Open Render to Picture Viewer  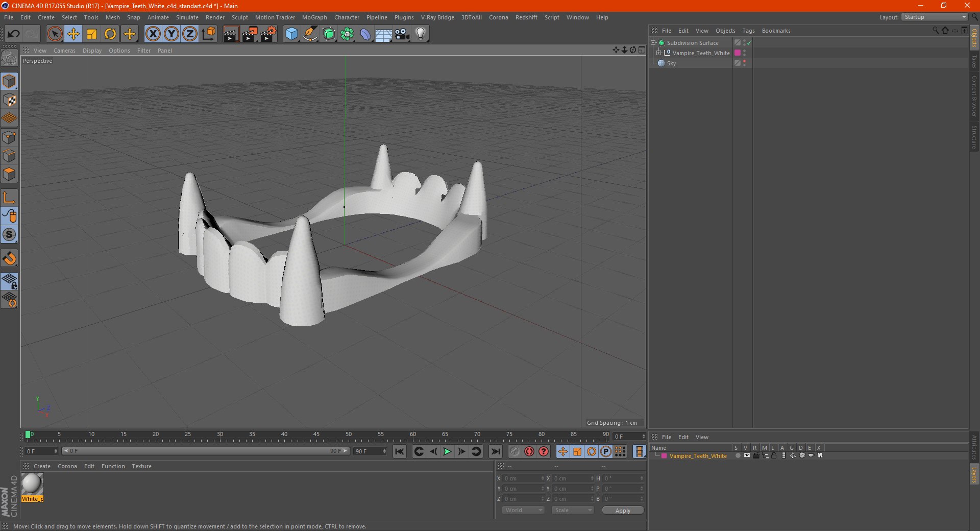(250, 34)
